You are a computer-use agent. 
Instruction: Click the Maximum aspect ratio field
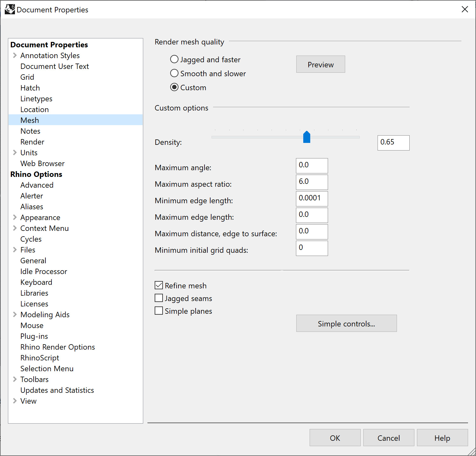point(312,182)
